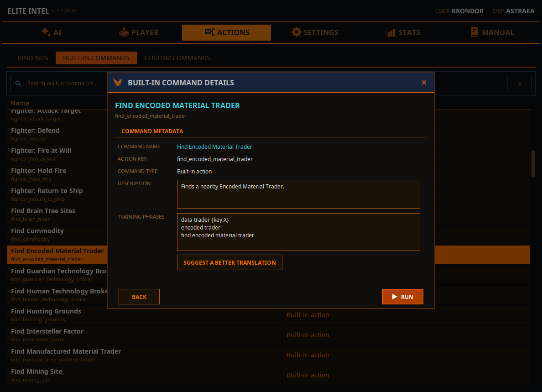Click the search magnifier icon
The height and width of the screenshot is (392, 542).
(18, 84)
